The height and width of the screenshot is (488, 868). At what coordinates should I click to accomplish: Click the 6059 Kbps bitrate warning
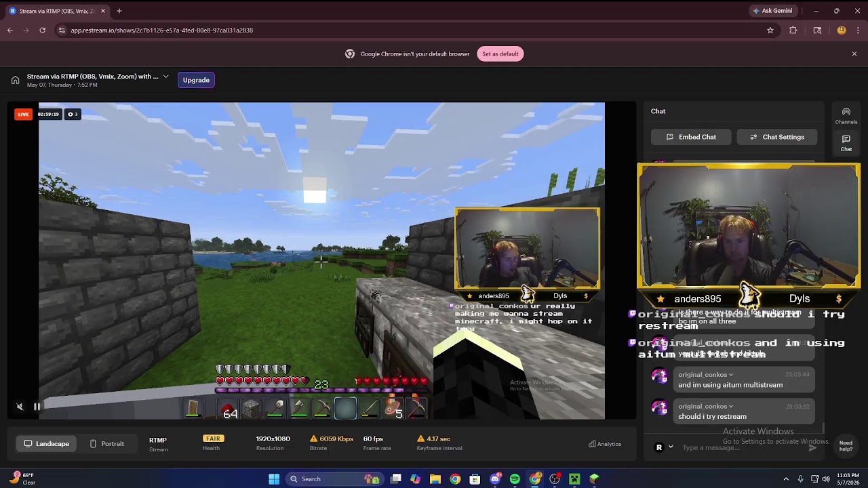(x=332, y=439)
